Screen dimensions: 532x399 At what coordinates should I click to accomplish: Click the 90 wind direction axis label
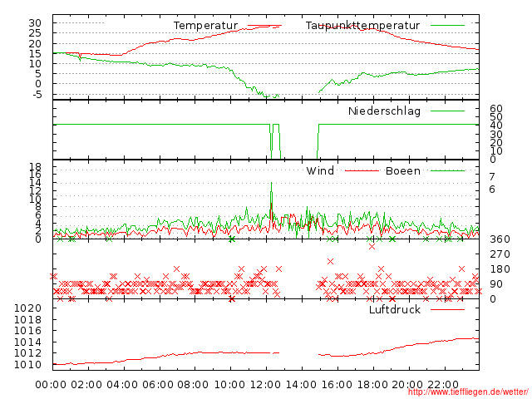point(496,284)
